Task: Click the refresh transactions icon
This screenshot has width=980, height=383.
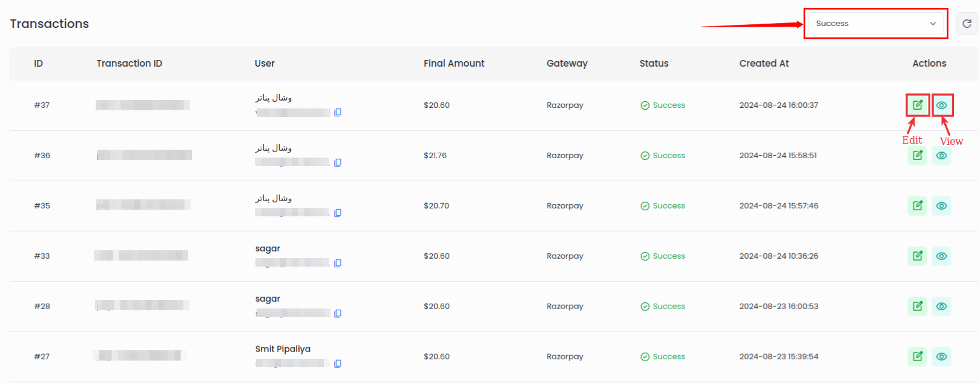Action: tap(967, 24)
